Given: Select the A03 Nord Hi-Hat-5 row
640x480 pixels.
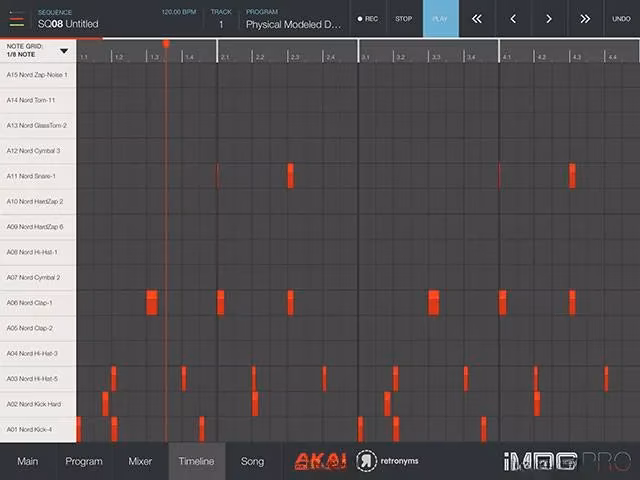Looking at the screenshot, I should [x=38, y=379].
